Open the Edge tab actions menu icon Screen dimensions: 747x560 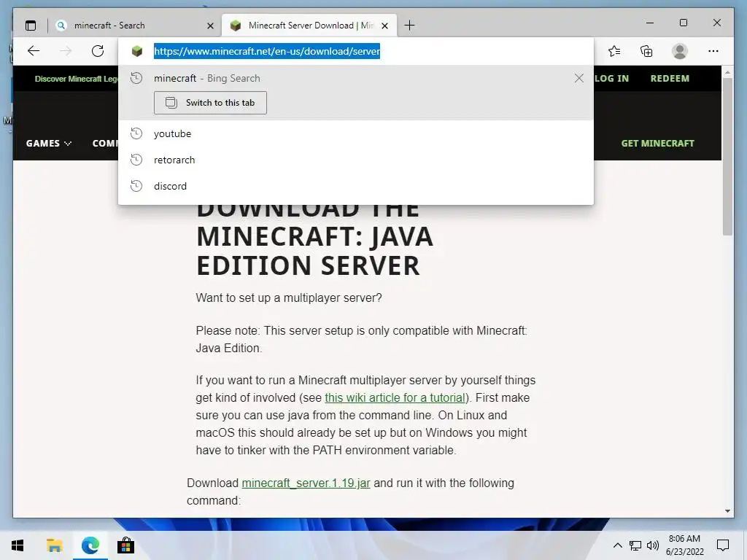pyautogui.click(x=31, y=26)
